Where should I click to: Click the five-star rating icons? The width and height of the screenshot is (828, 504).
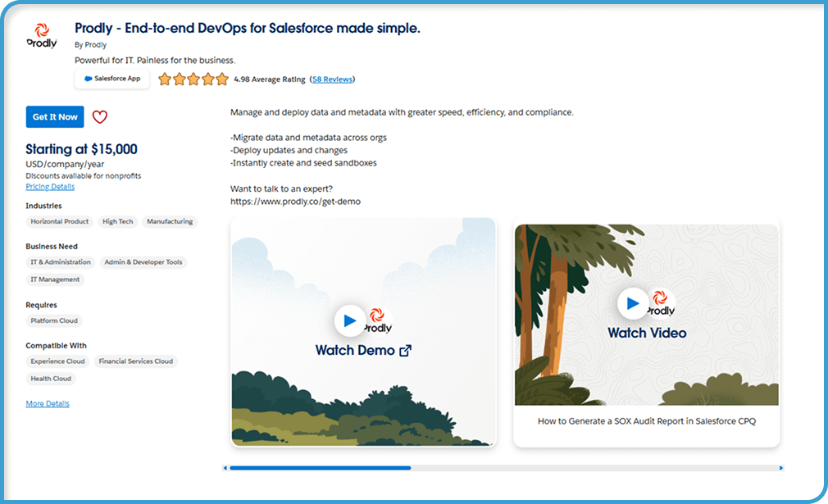pyautogui.click(x=193, y=79)
